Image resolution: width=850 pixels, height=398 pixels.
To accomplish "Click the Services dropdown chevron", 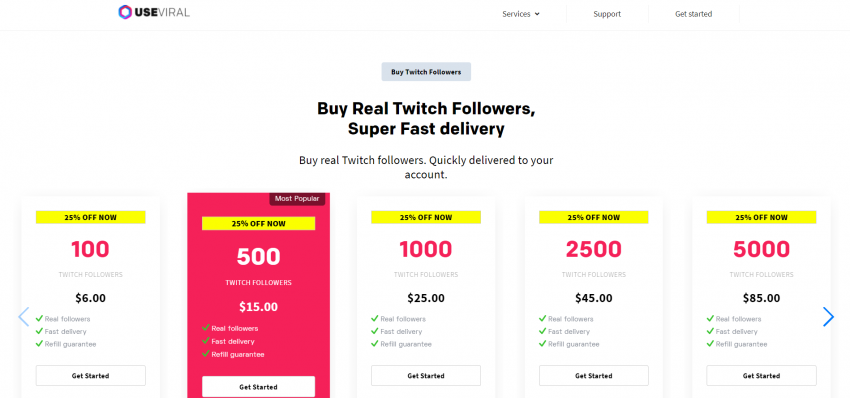I will pyautogui.click(x=537, y=14).
